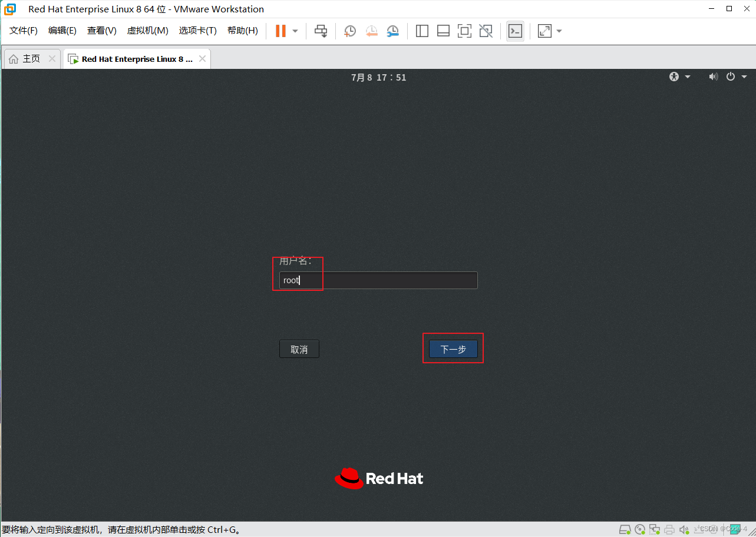Click the home icon on 主页 tab

(14, 59)
